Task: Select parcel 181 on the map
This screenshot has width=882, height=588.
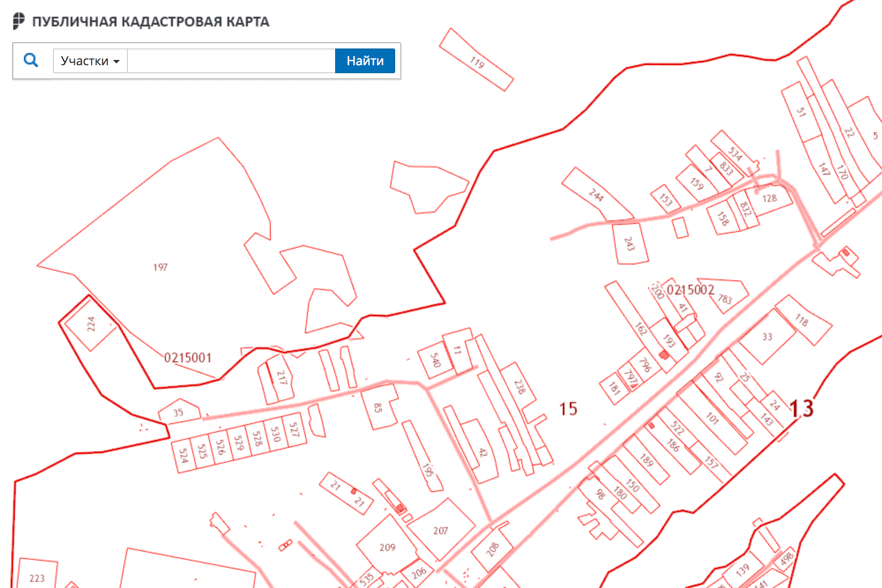Action: pyautogui.click(x=614, y=388)
